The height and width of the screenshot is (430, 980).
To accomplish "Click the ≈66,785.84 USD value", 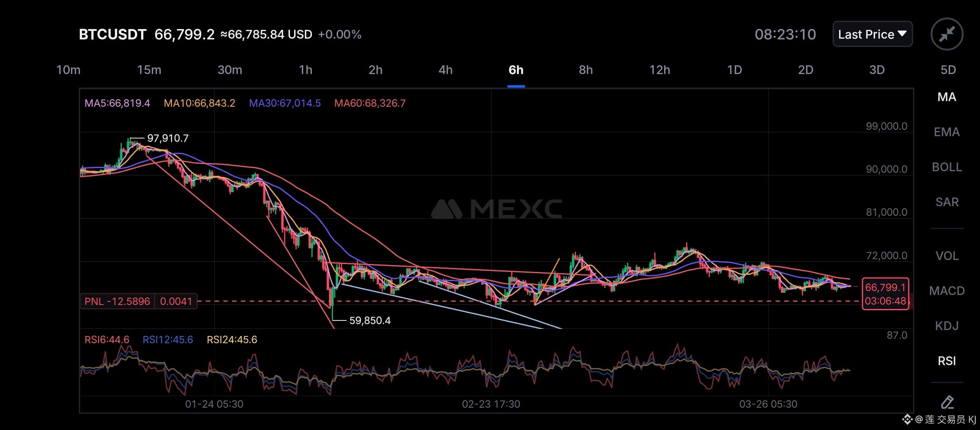I will pos(267,35).
